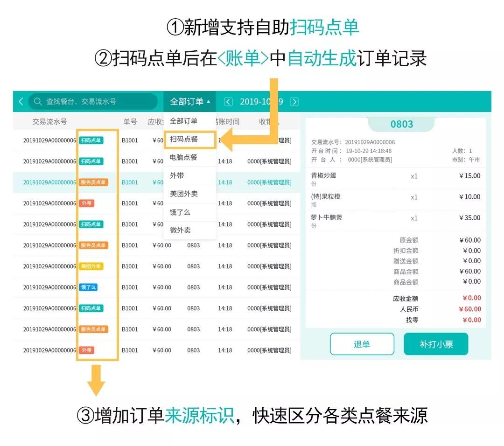Select 微外卖 filter option
The width and height of the screenshot is (504, 446).
pos(180,230)
